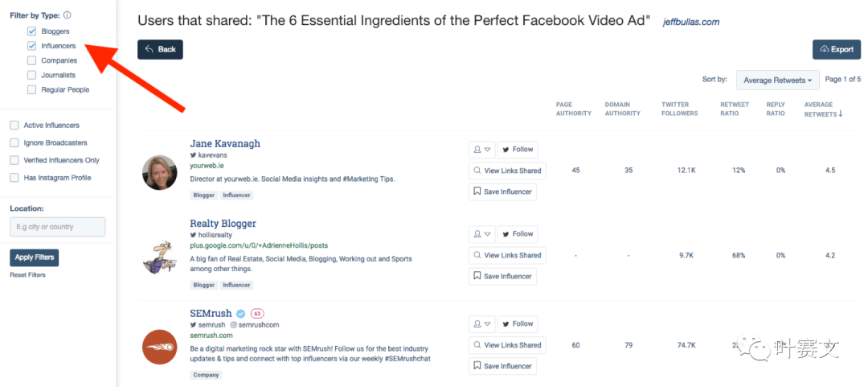Open Jane Kavanagh's add-to-list person dropdown

481,149
